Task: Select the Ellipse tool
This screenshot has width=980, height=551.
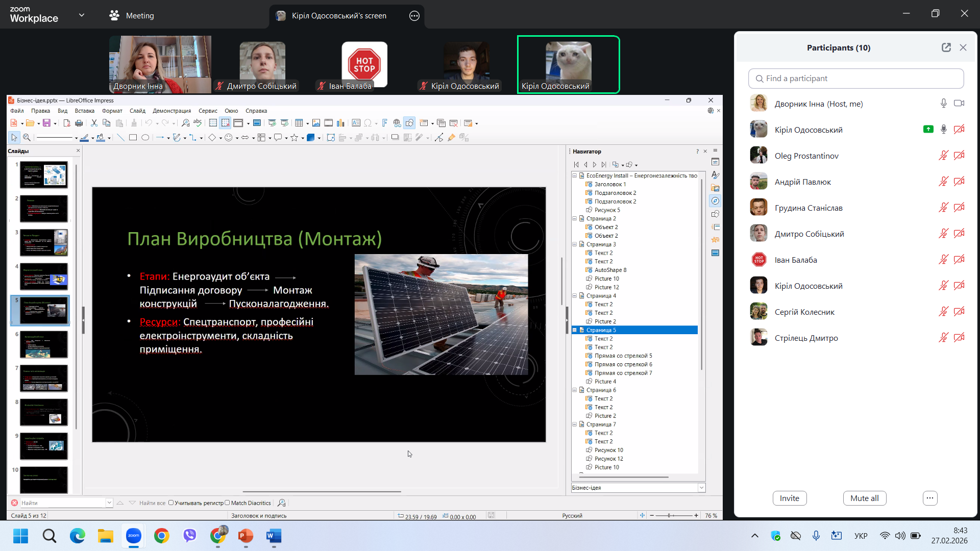Action: [145, 138]
